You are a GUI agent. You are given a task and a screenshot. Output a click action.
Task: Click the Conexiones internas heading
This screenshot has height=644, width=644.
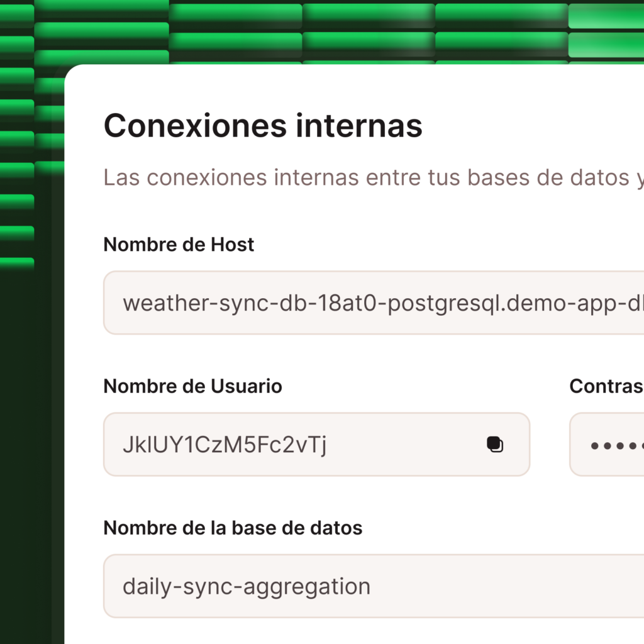pos(263,125)
